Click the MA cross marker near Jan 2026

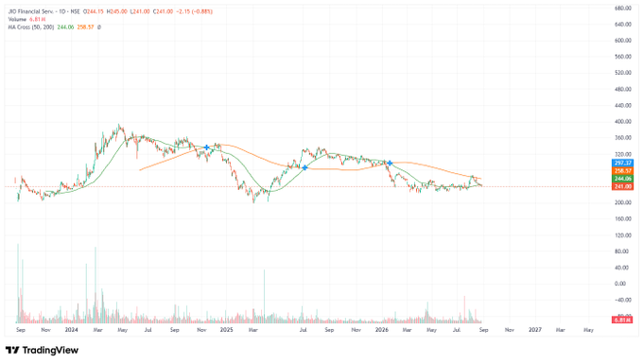(x=390, y=164)
